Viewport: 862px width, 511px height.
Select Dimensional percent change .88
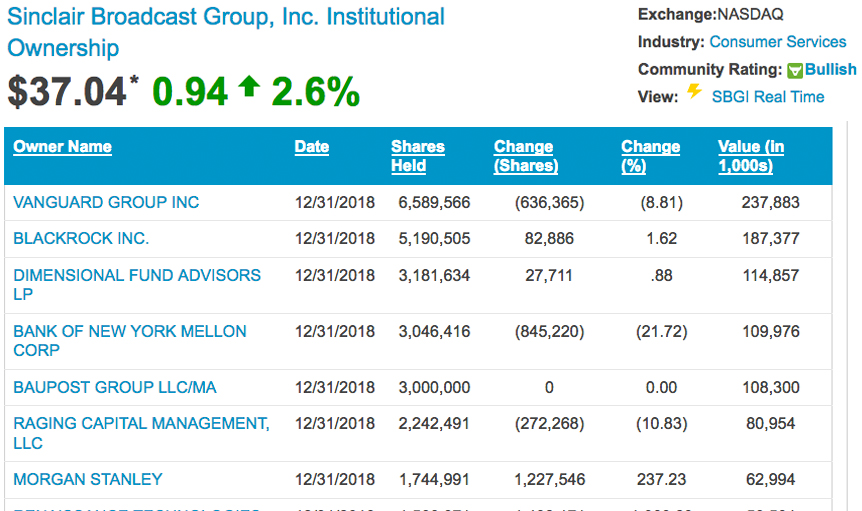pos(661,275)
